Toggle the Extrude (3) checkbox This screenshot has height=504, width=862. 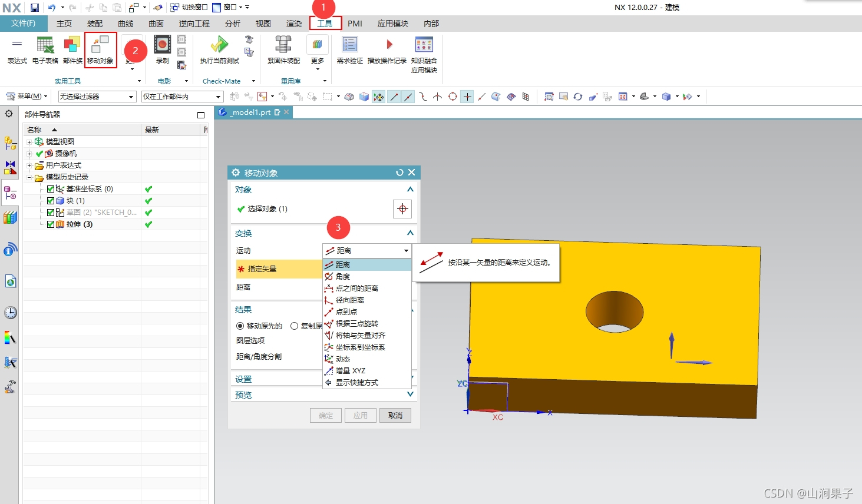tap(51, 224)
